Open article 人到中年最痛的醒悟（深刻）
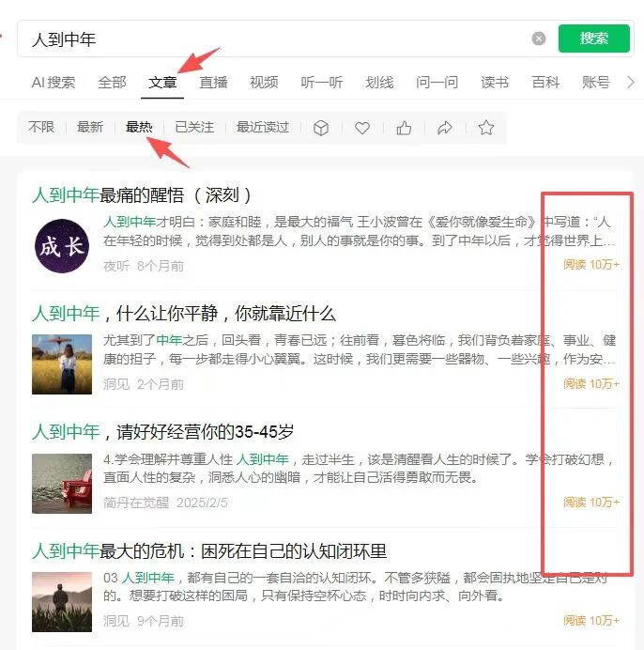Viewport: 644px width, 650px height. tap(142, 194)
